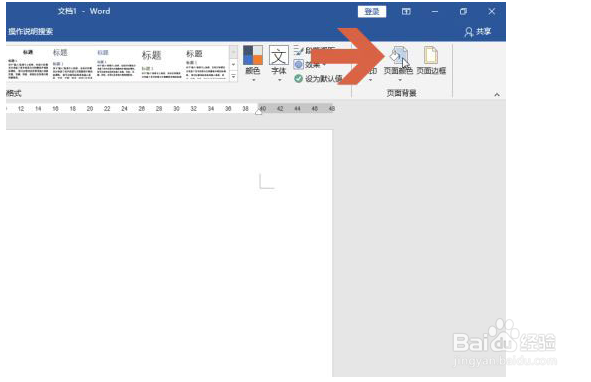Click the 登录 sign-in button

click(x=372, y=12)
